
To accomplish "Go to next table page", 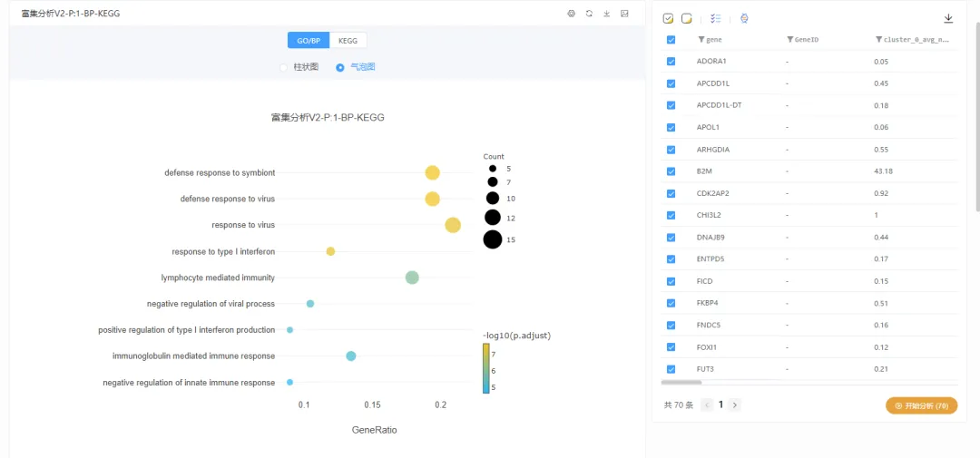I will point(735,404).
